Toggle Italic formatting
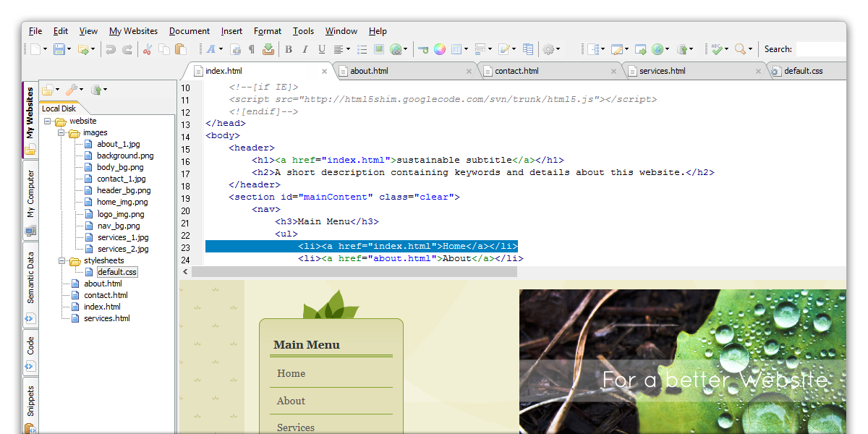868x434 pixels. pyautogui.click(x=305, y=49)
